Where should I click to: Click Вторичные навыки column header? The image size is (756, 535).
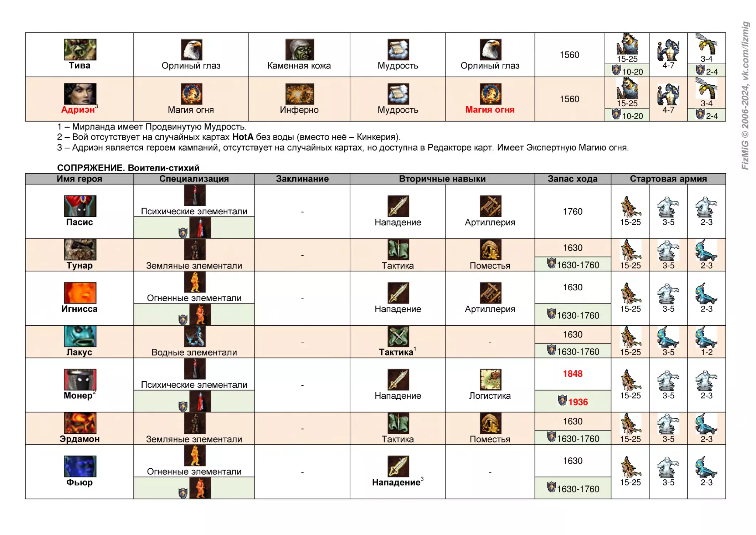click(442, 179)
